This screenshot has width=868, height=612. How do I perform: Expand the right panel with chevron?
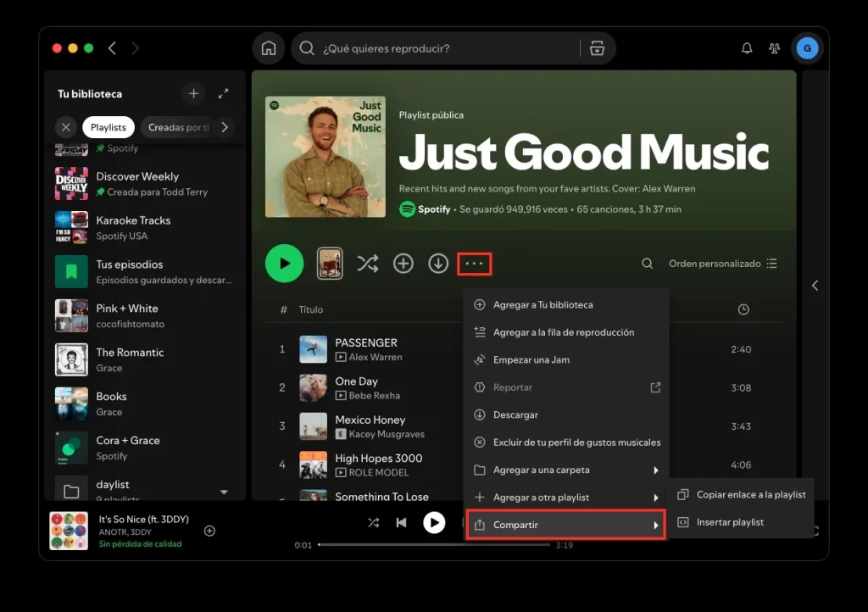[x=815, y=286]
